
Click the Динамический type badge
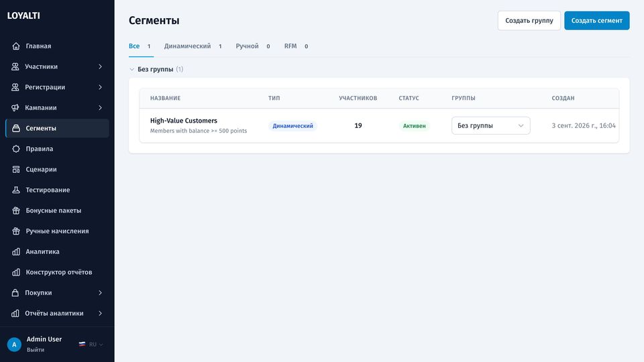292,126
